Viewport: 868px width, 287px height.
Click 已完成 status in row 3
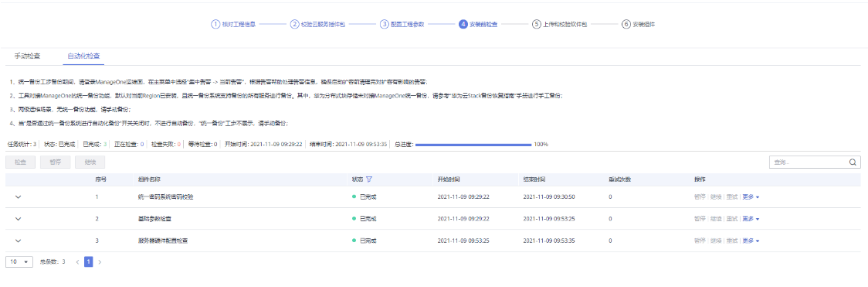(364, 241)
